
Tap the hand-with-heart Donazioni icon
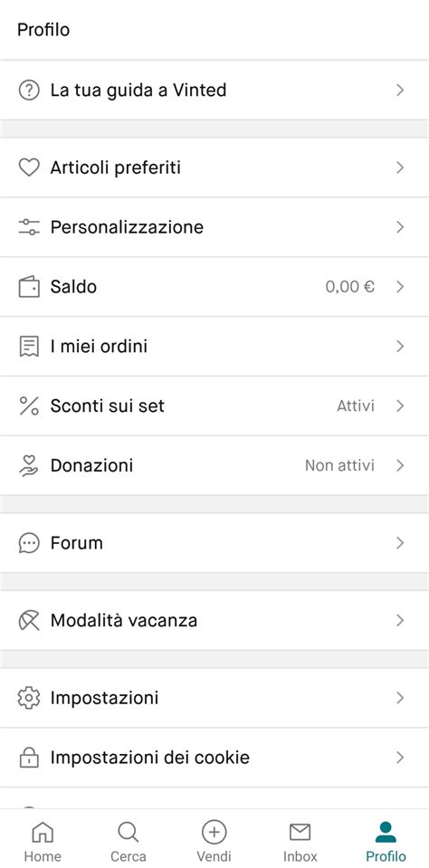(x=29, y=465)
